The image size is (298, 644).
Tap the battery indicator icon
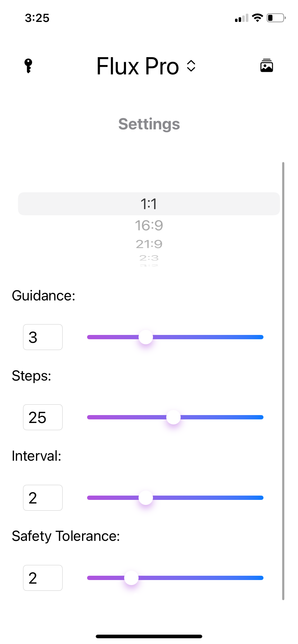(x=276, y=18)
